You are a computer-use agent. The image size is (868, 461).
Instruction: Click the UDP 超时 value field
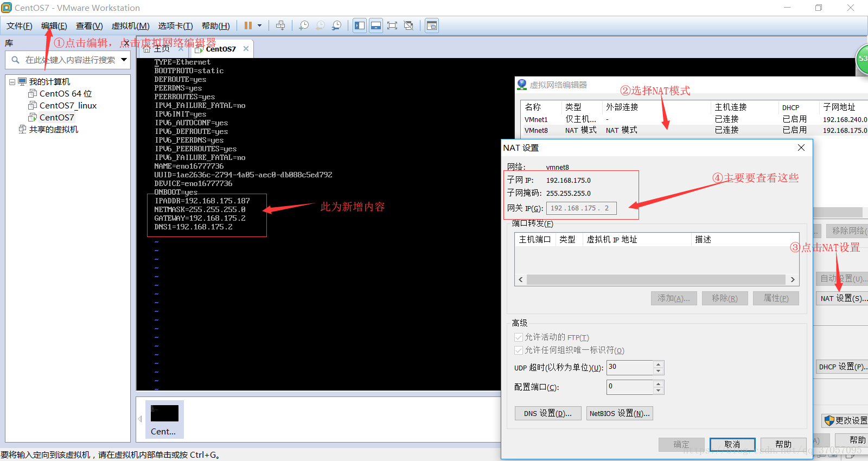pos(630,368)
